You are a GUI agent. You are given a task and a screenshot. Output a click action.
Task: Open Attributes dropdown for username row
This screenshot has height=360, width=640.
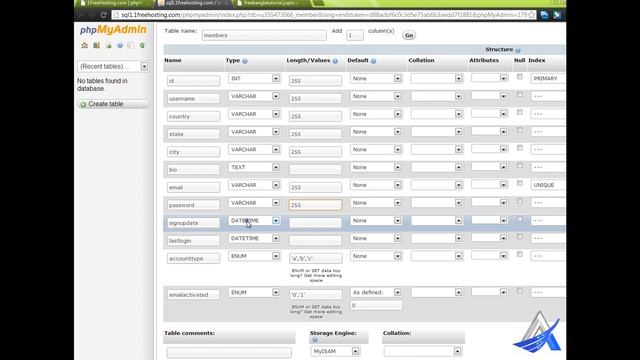point(489,96)
